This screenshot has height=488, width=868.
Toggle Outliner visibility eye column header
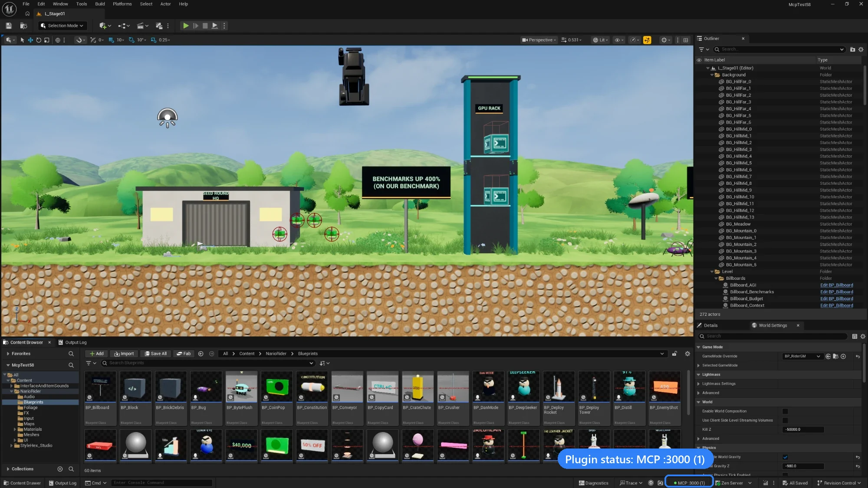click(x=699, y=60)
